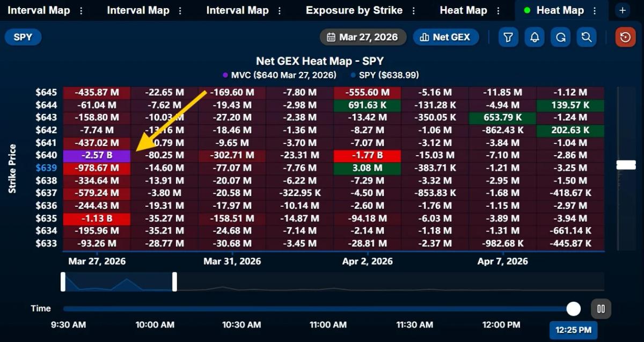
Task: Refresh the heat map data
Action: click(x=560, y=37)
